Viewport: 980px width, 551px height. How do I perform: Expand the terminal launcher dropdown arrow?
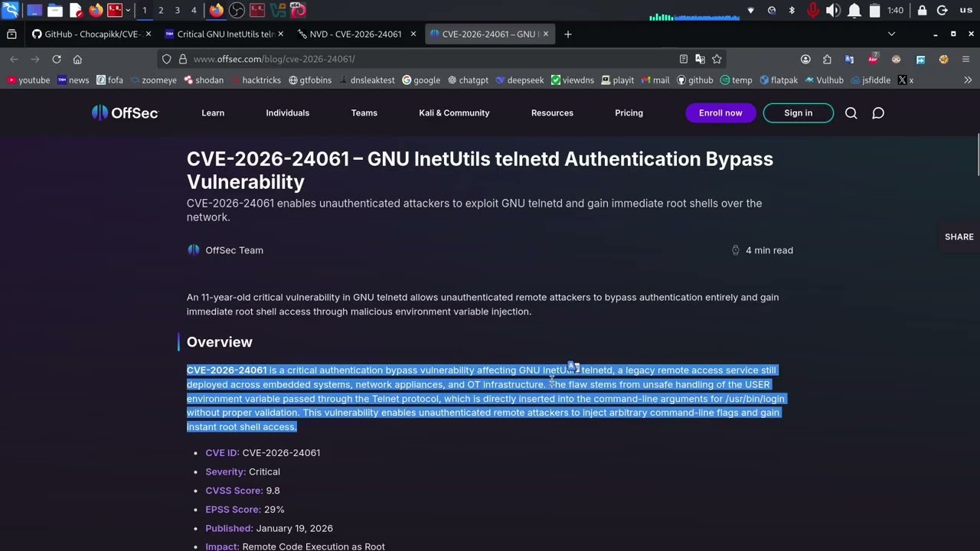[x=128, y=10]
